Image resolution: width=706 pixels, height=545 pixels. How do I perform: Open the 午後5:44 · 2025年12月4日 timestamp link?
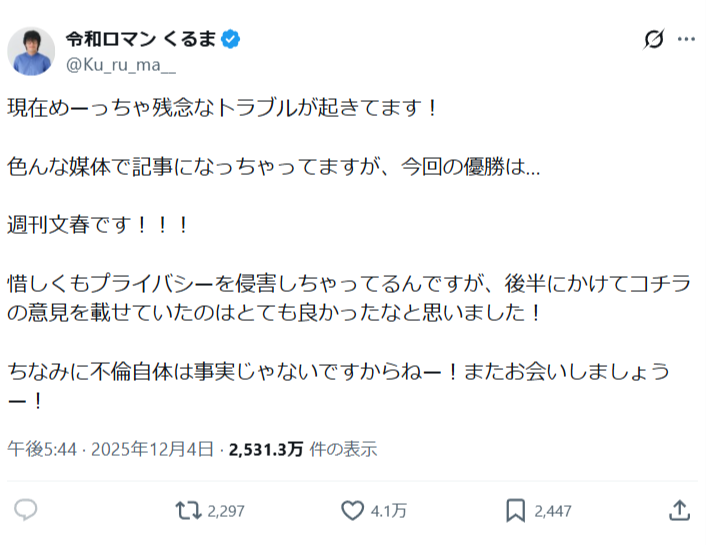pyautogui.click(x=110, y=449)
